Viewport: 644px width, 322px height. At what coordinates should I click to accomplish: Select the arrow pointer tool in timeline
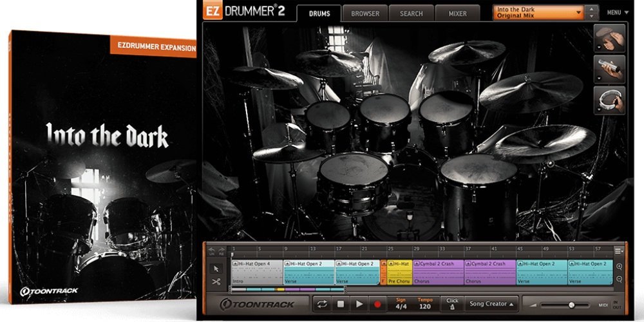click(217, 268)
